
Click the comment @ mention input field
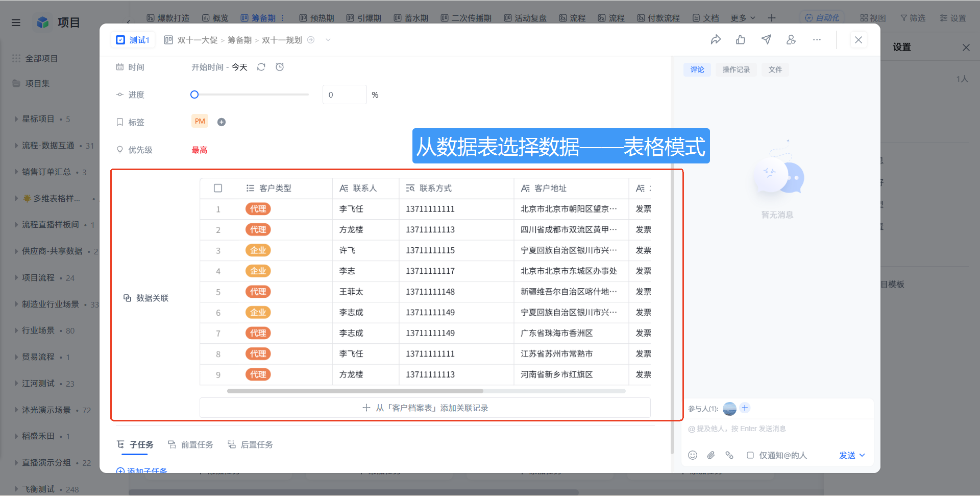(777, 429)
